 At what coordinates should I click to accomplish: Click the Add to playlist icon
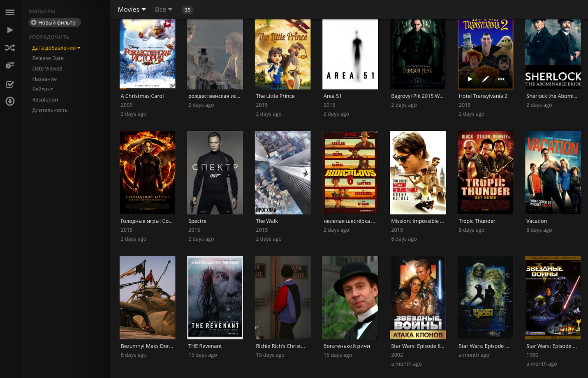point(10,65)
